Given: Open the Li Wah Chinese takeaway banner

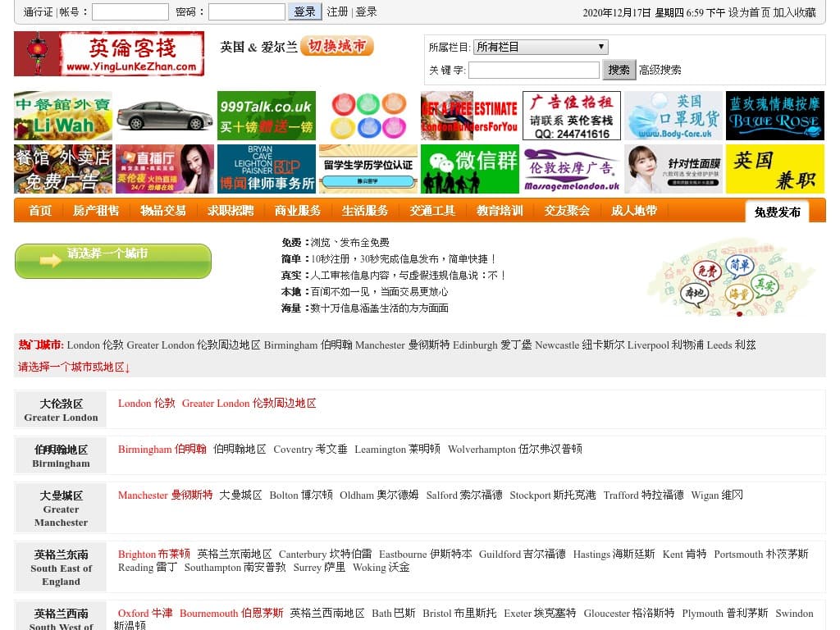Looking at the screenshot, I should (63, 116).
